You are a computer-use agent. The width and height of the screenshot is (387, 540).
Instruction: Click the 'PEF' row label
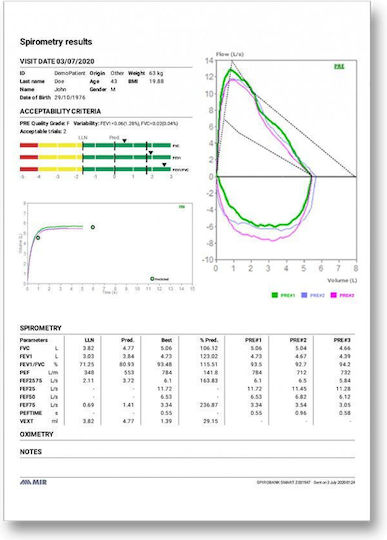click(24, 373)
